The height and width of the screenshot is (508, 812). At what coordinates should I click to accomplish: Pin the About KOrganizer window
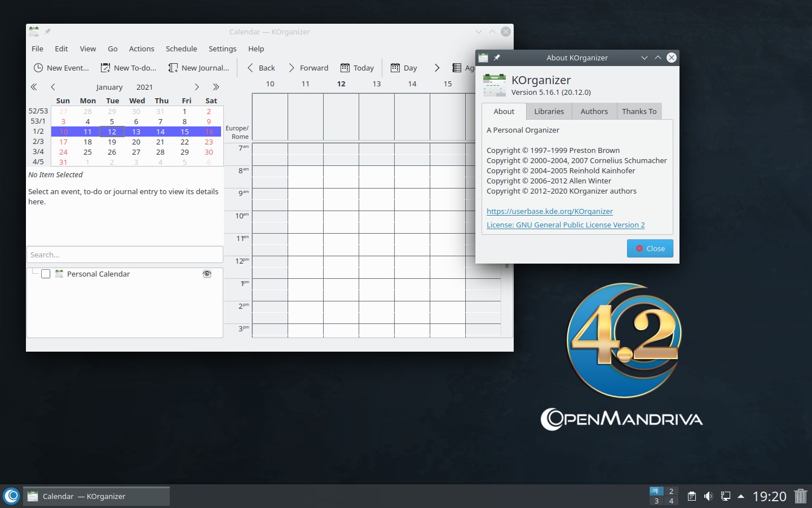(497, 58)
